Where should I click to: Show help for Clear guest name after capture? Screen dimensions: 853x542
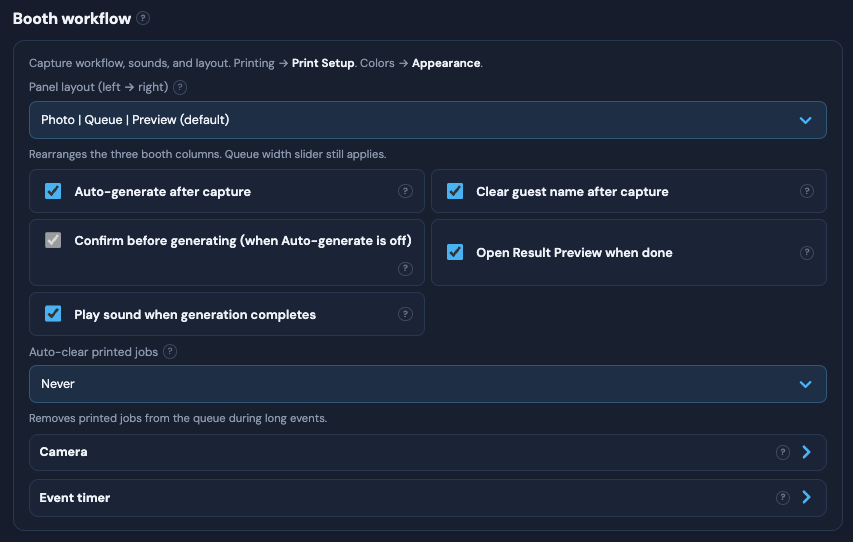point(807,191)
